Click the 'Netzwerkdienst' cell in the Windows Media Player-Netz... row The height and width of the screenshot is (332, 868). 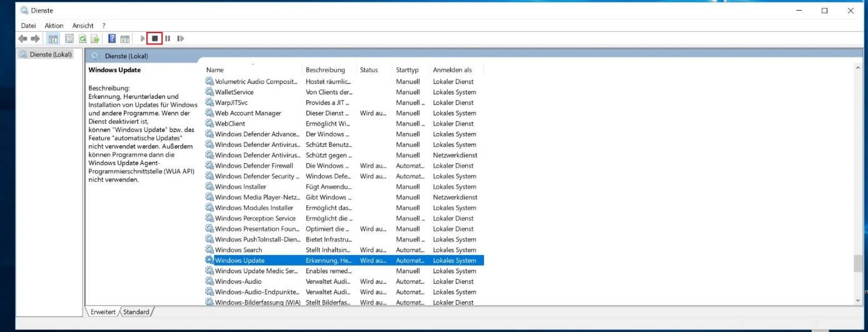click(455, 197)
